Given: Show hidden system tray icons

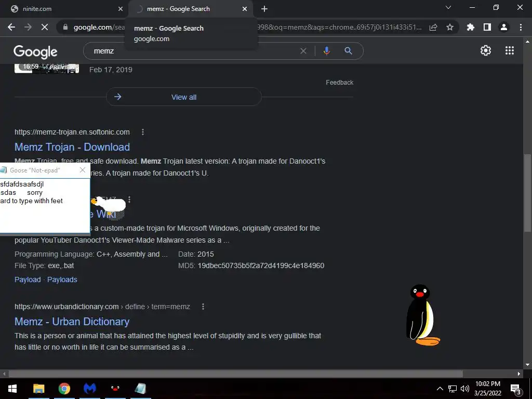Looking at the screenshot, I should point(440,389).
